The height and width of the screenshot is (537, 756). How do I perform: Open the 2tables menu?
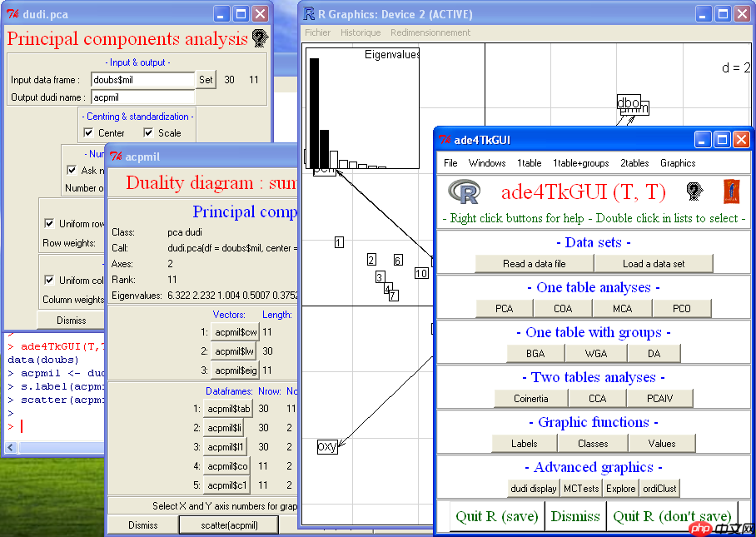tap(634, 163)
